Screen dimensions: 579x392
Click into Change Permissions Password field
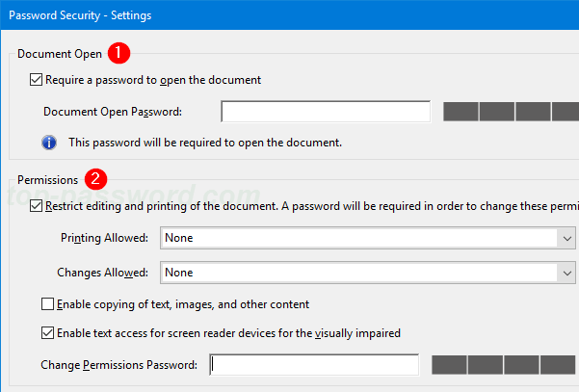(314, 365)
